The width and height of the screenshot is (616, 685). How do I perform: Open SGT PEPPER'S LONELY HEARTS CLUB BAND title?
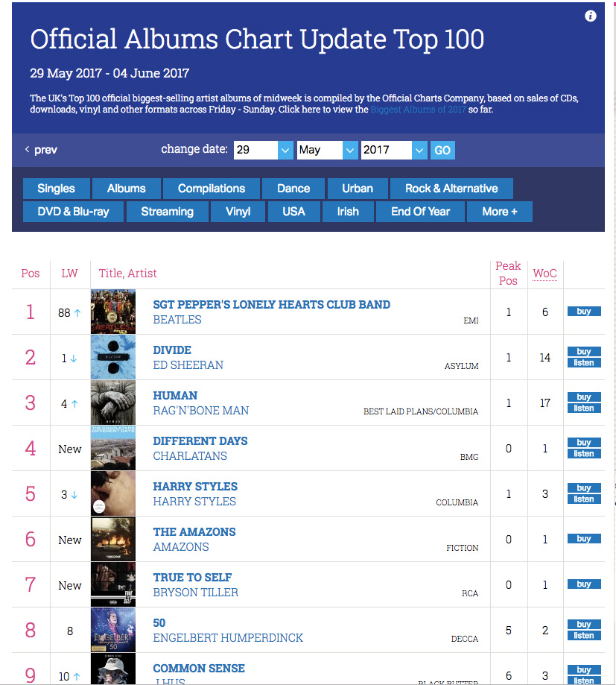tap(272, 305)
